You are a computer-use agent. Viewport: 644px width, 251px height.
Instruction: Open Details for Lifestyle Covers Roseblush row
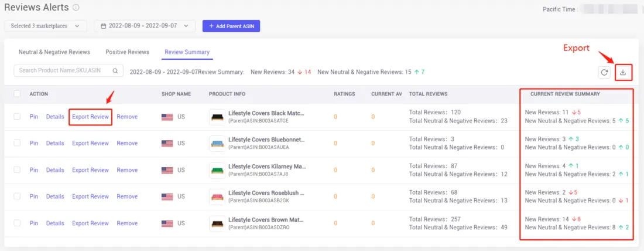[x=55, y=196]
